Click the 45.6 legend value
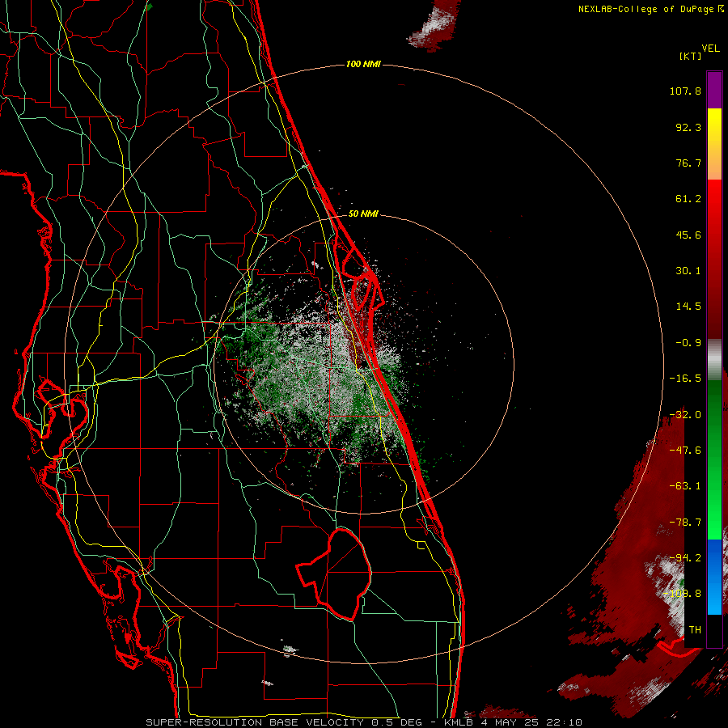Image resolution: width=728 pixels, height=728 pixels. click(x=688, y=235)
